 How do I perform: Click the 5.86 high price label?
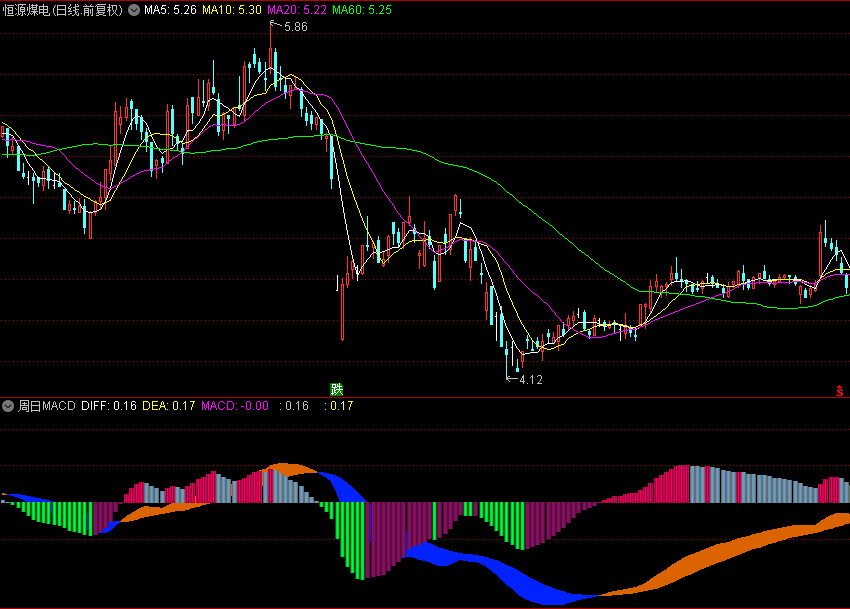[295, 27]
